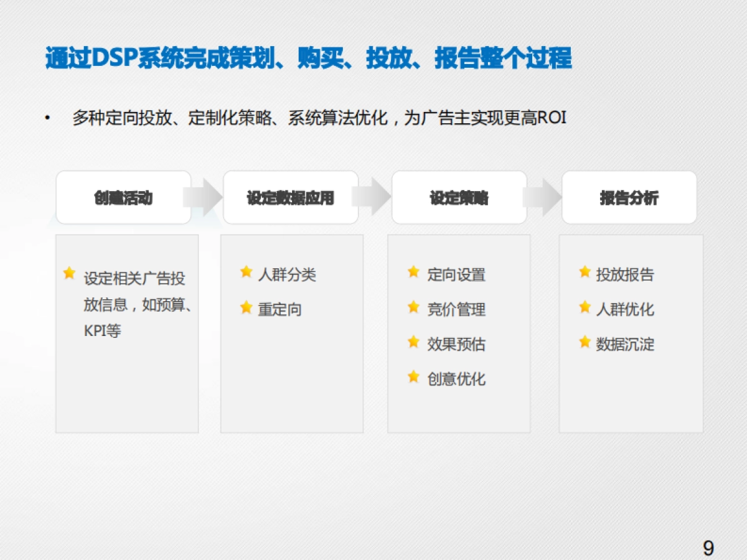Viewport: 747px width, 560px height.
Task: Click the star icon beside 设定相关广告投放信息
Action: [68, 273]
